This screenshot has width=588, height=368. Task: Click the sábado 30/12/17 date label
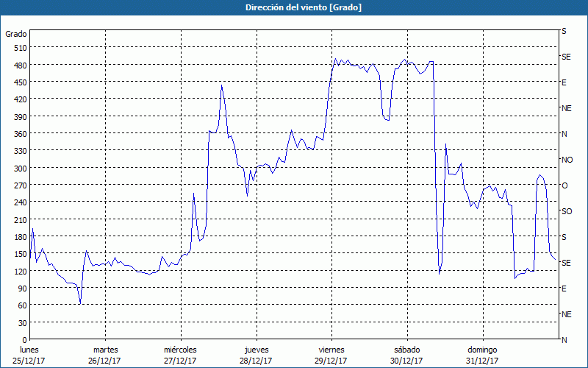pyautogui.click(x=406, y=355)
